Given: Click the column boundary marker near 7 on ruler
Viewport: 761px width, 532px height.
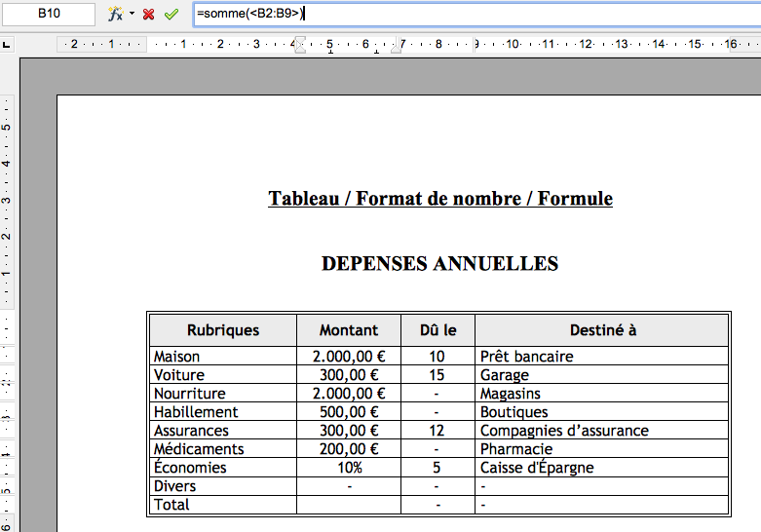Looking at the screenshot, I should coord(396,46).
